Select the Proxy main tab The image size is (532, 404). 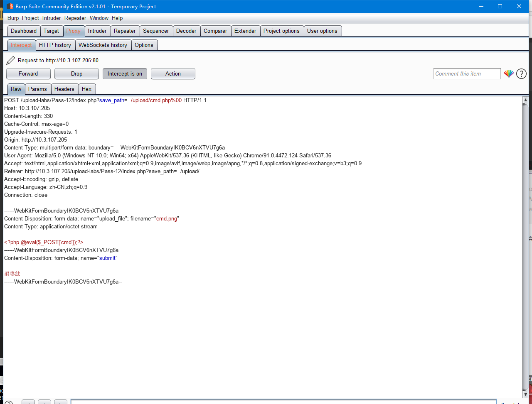point(74,31)
